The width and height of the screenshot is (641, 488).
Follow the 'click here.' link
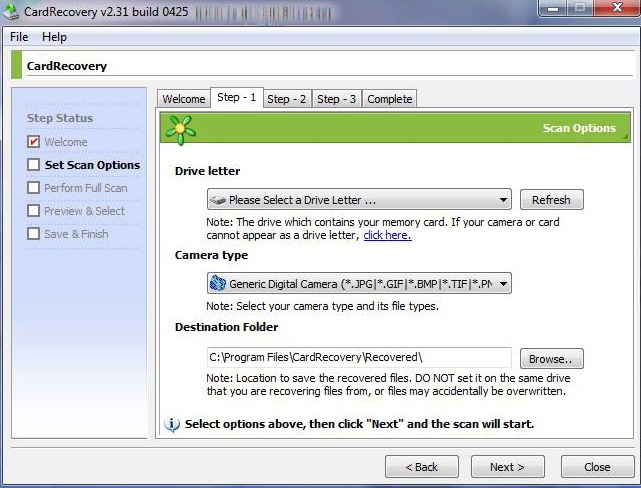point(387,235)
